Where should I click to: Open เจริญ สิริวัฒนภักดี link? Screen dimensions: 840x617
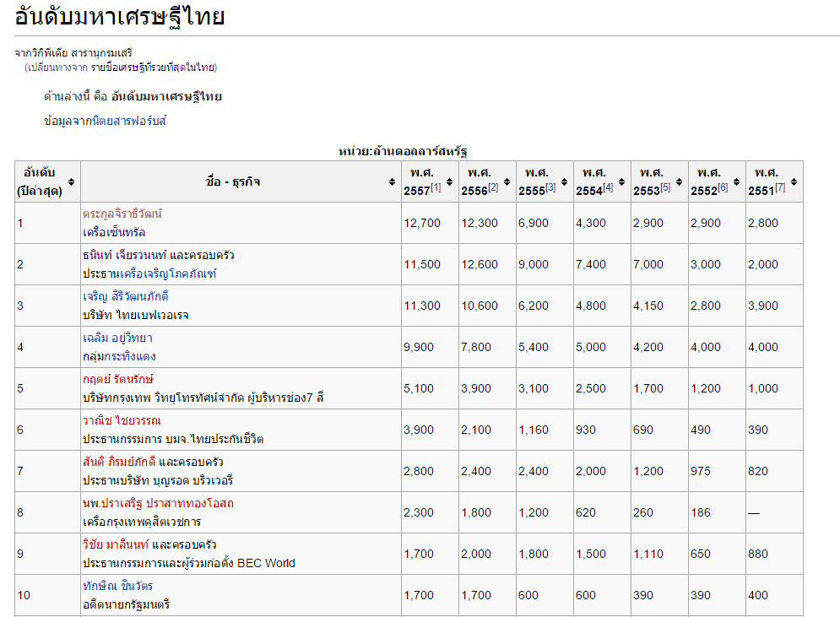click(x=125, y=296)
